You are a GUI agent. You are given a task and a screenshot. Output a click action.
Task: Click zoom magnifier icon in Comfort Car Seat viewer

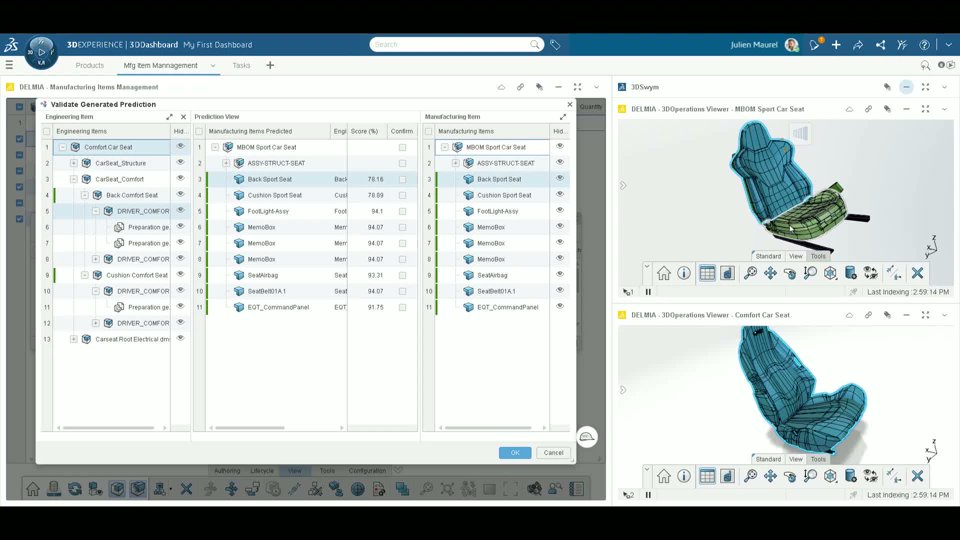750,476
